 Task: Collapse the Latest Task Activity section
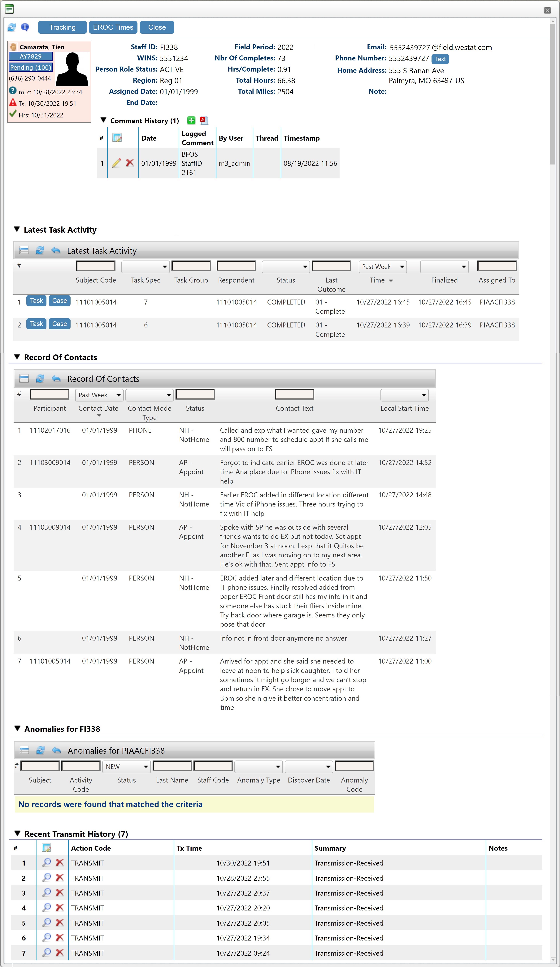[17, 229]
